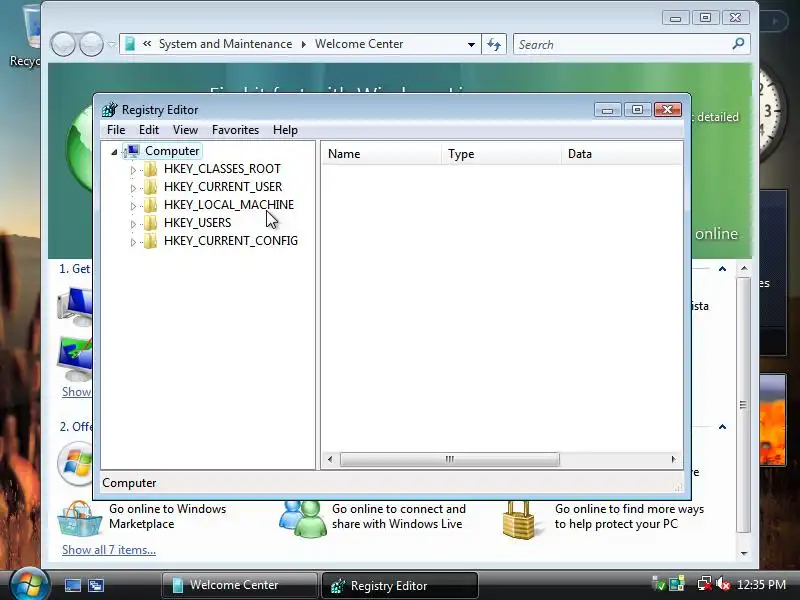Open Go online to Windows Marketplace
Screen dimensions: 800x600
point(167,516)
